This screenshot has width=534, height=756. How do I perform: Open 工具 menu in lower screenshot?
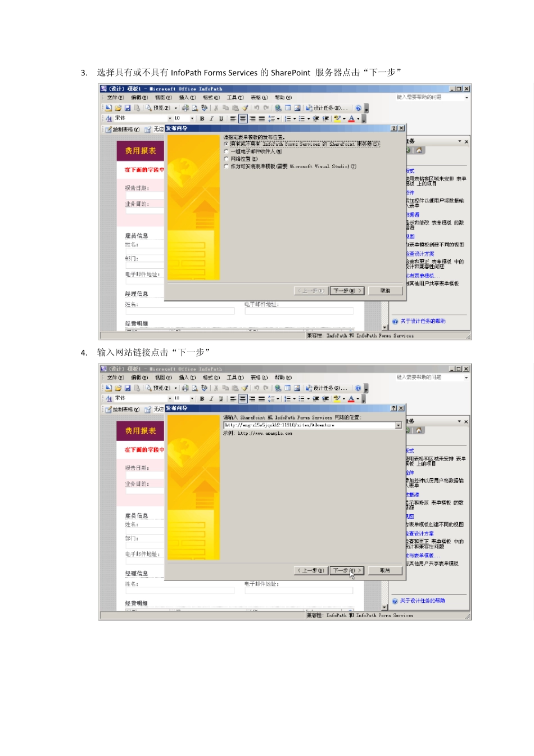[236, 377]
